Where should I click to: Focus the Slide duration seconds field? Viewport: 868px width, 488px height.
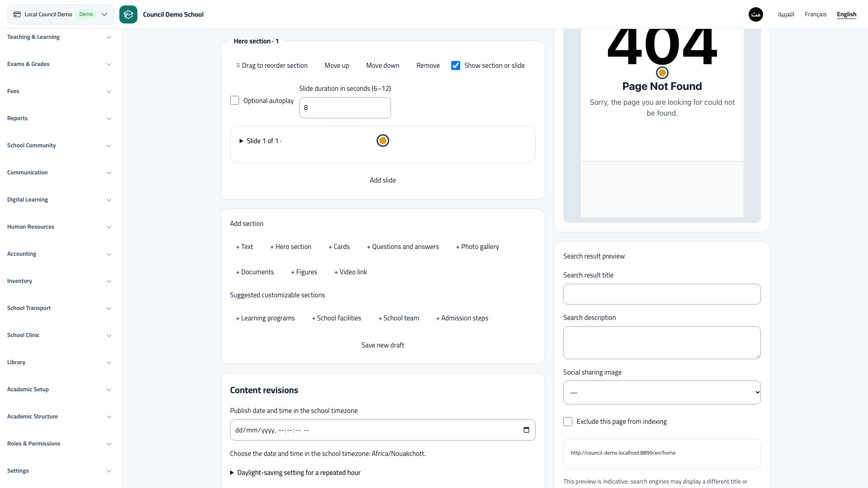(345, 108)
